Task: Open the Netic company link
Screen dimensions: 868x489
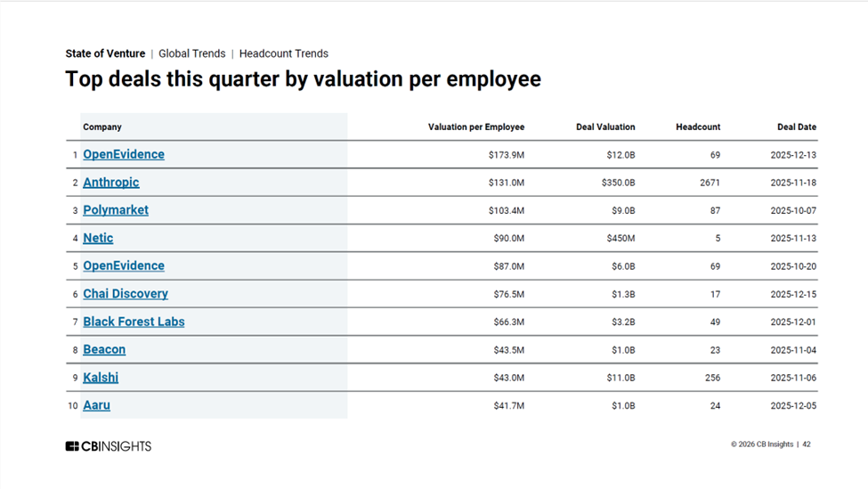Action: [98, 238]
